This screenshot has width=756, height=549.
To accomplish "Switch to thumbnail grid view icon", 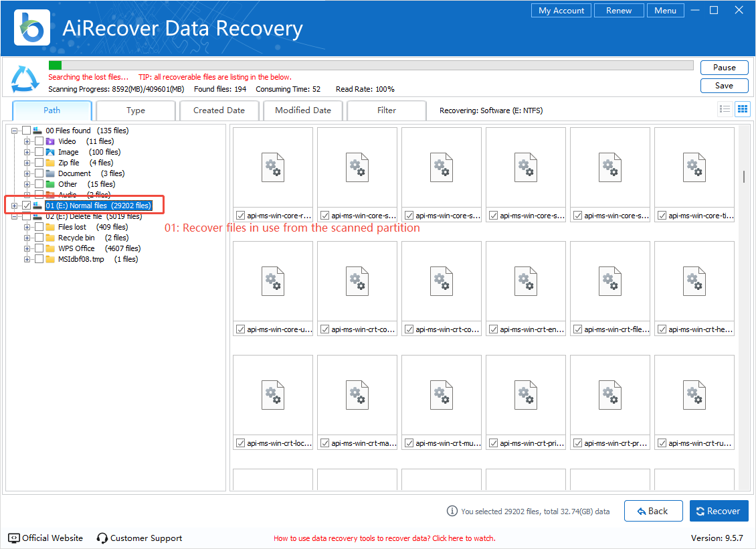I will point(742,109).
